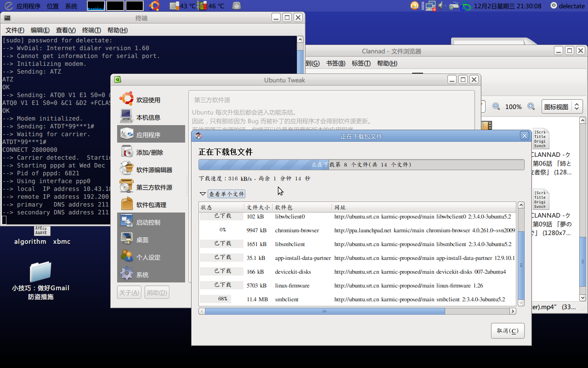
Task: Click the horizontal scrollbar of download list
Action: point(357,311)
